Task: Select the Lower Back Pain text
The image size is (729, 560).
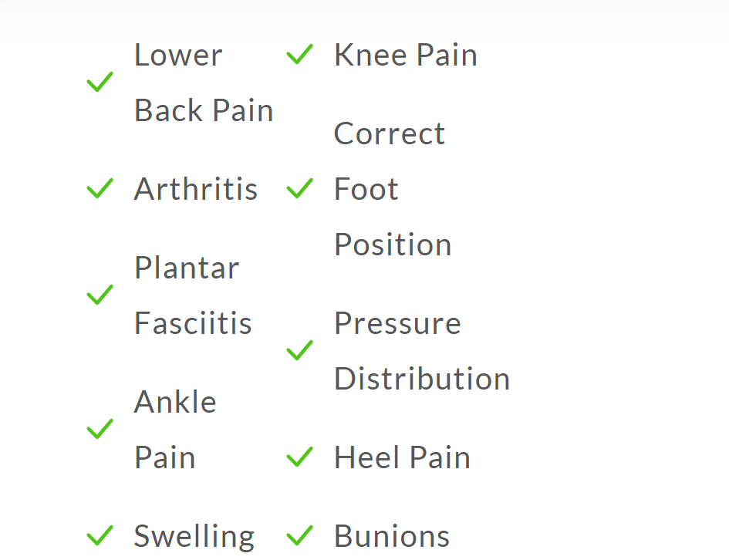Action: 203,83
